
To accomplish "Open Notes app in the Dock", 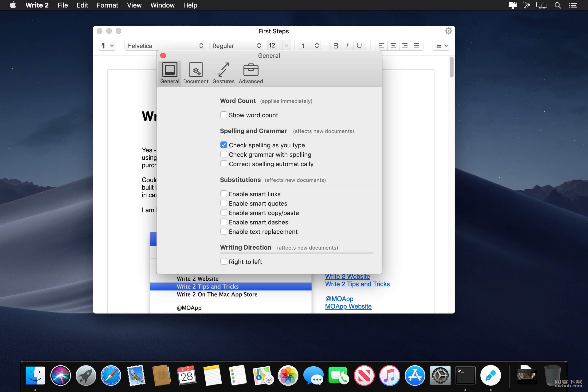I will [212, 375].
